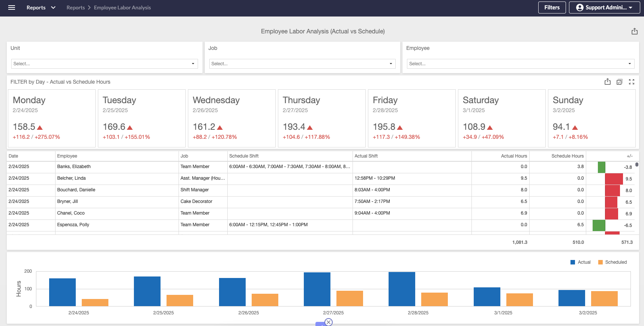Click the user avatar in Support Admin
Screen dimensions: 644x326
point(579,8)
